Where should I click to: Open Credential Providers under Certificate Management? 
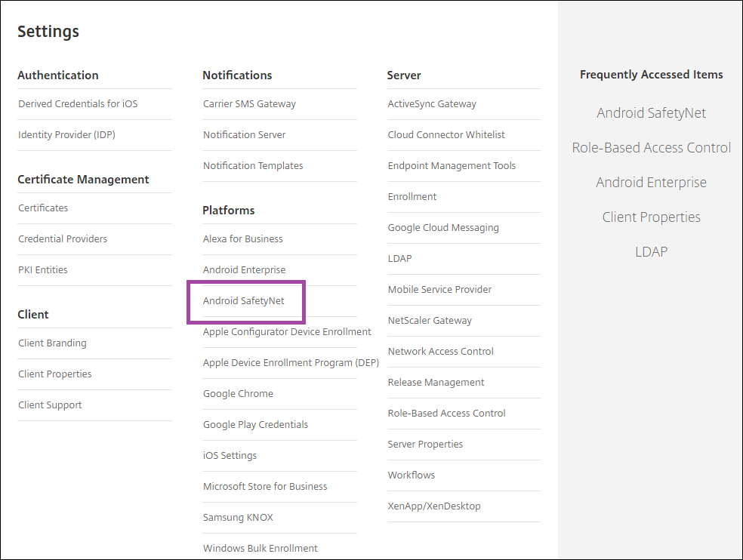pyautogui.click(x=63, y=239)
